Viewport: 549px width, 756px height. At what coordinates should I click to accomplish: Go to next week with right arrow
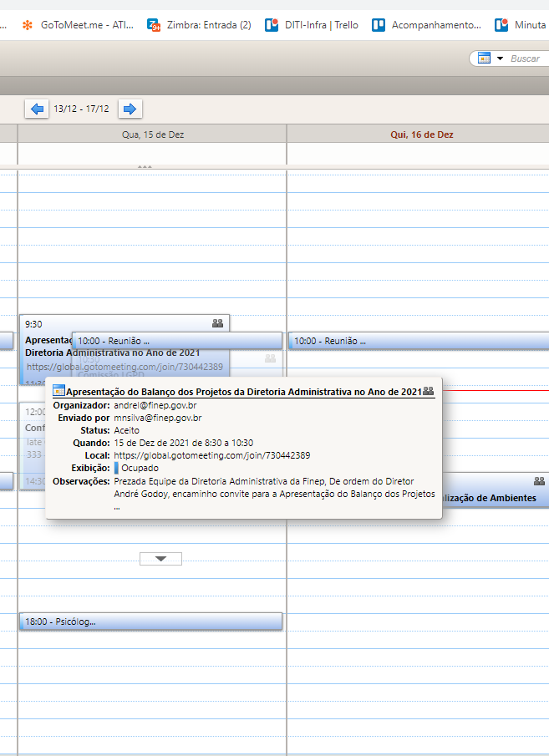click(x=130, y=109)
